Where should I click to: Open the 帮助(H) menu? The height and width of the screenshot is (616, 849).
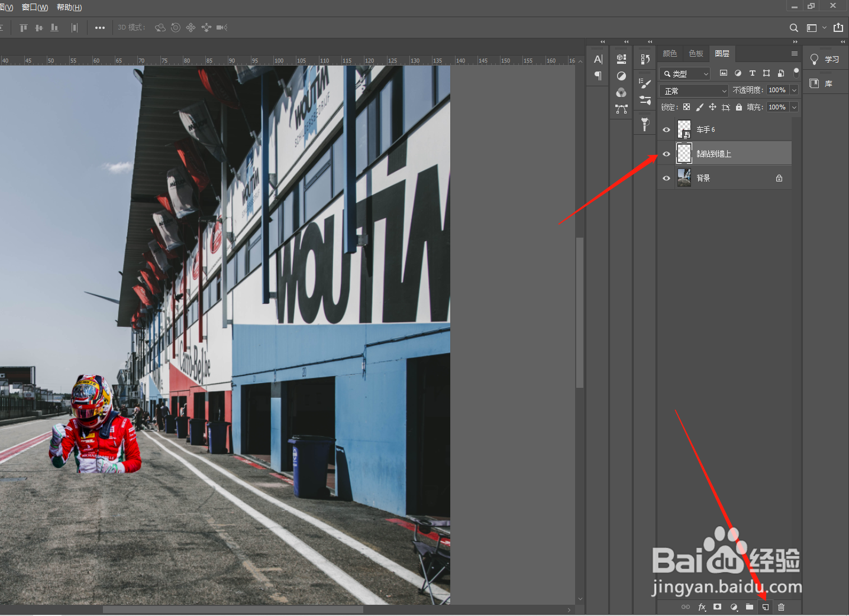(69, 7)
